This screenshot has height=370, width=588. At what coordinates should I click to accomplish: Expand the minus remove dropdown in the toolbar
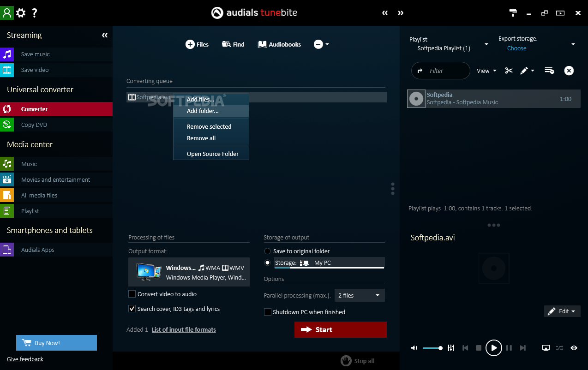pyautogui.click(x=321, y=44)
